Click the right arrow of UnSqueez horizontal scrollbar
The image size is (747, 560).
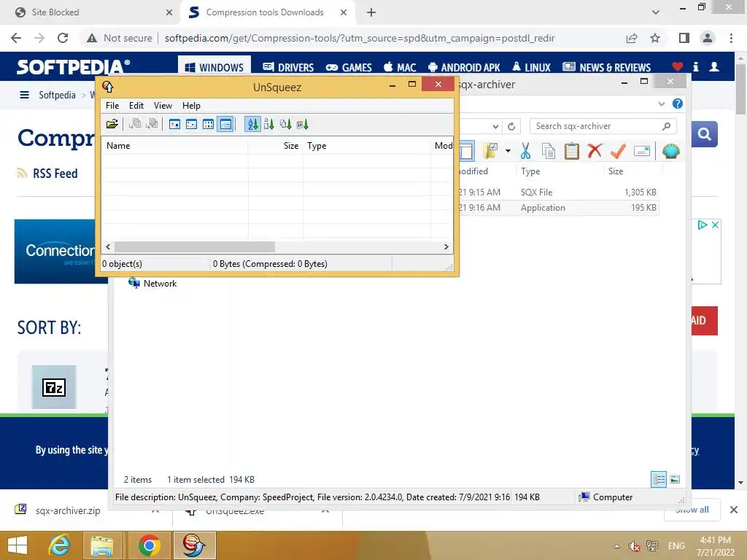(446, 246)
